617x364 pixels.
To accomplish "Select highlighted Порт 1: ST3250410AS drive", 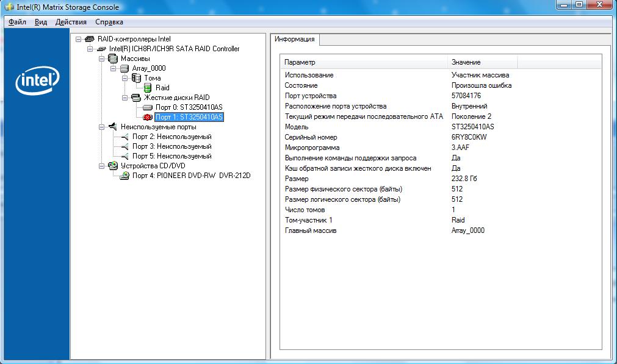I will tap(189, 117).
